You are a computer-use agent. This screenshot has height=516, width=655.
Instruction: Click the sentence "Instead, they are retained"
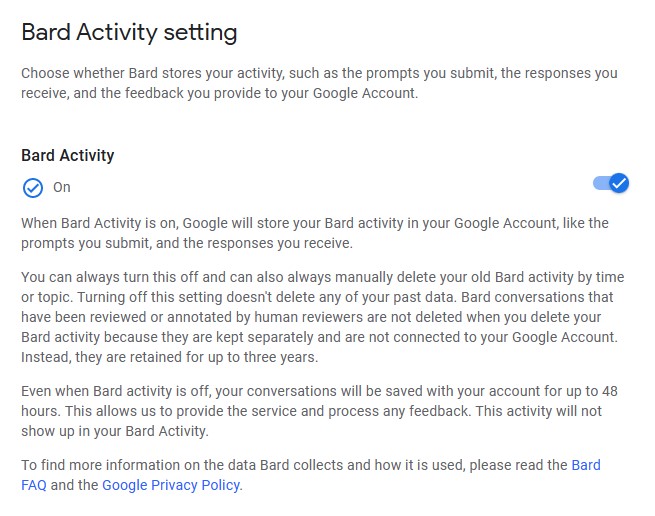pos(170,357)
